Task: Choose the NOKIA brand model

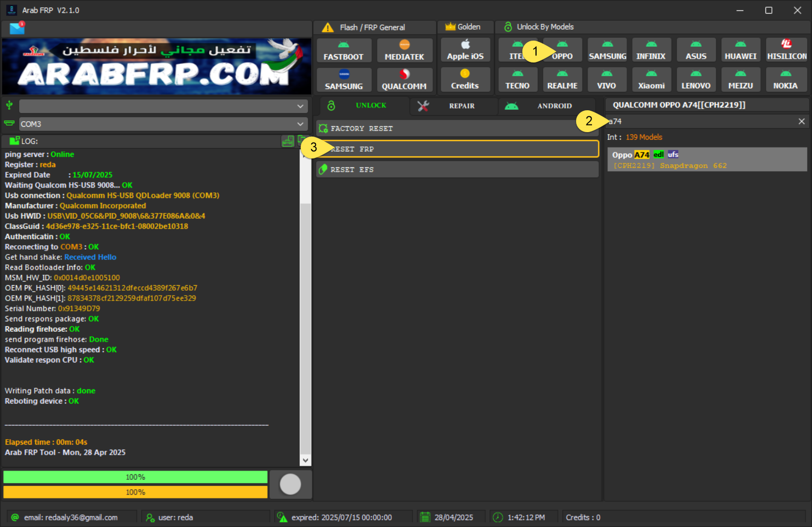Action: [786, 80]
